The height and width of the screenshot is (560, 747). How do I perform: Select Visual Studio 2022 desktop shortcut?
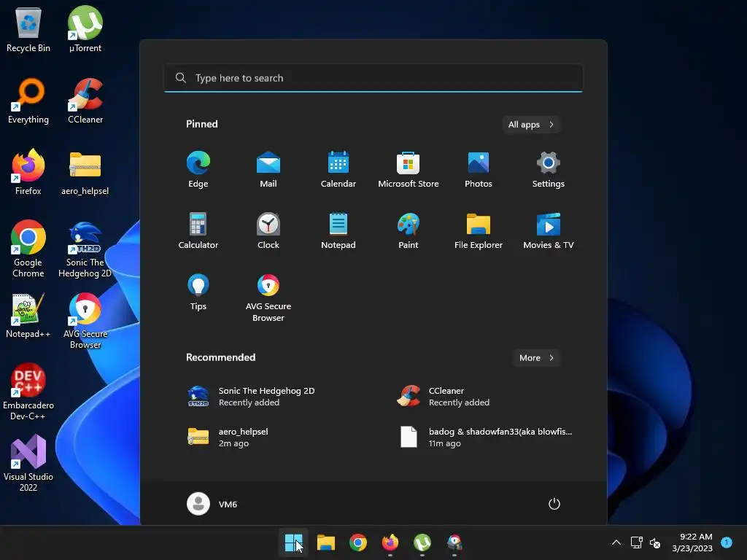[28, 464]
